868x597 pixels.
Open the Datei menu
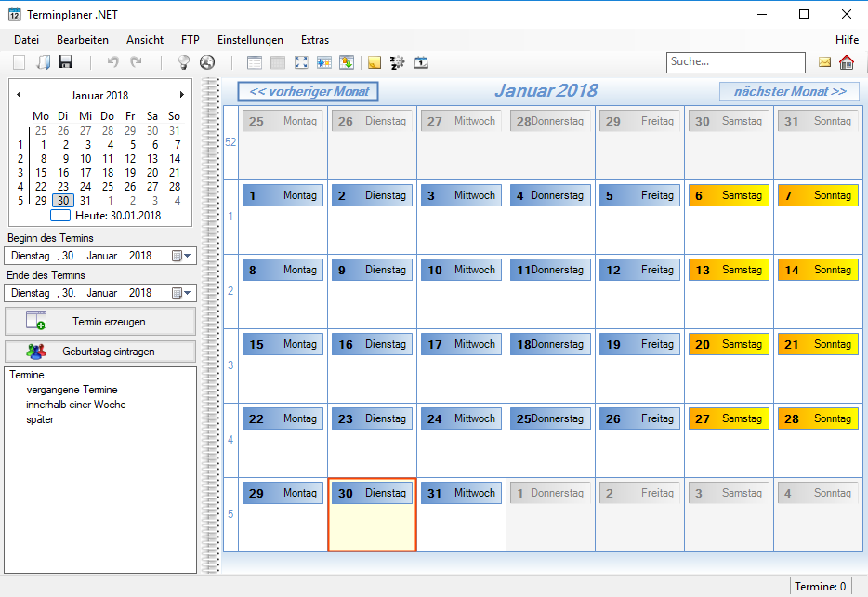27,40
